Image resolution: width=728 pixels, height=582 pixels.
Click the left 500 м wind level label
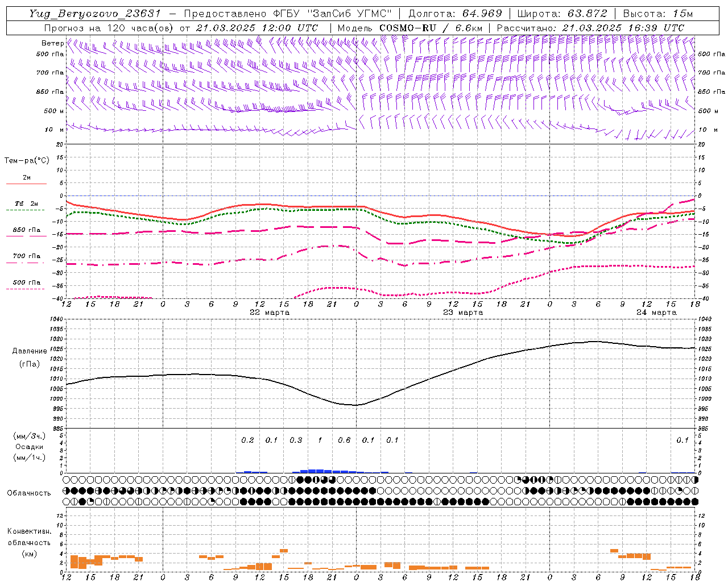pos(54,111)
